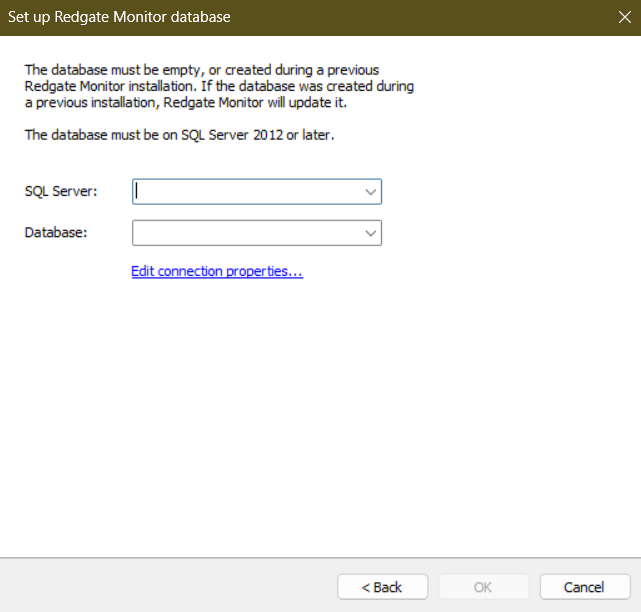
Task: Expand the SQL Server dropdown arrow
Action: pyautogui.click(x=370, y=191)
